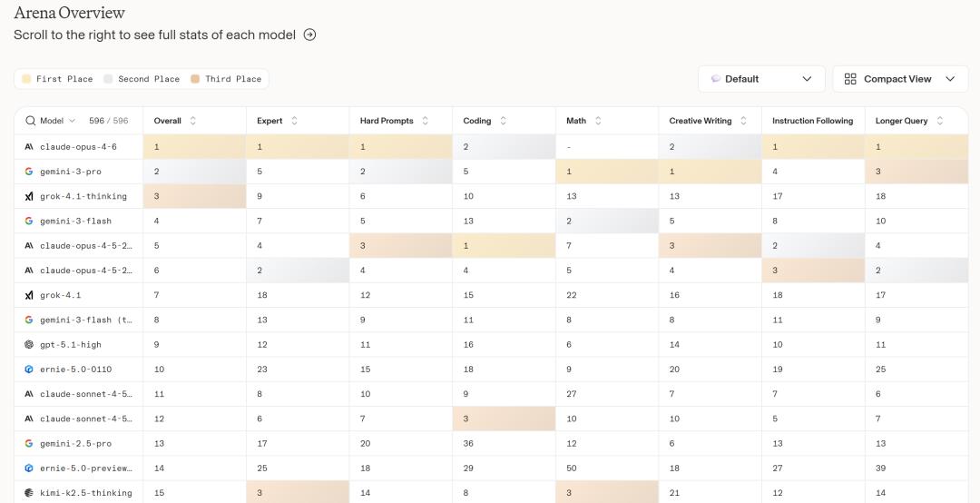Sort by the Overall column arrows

coord(192,121)
